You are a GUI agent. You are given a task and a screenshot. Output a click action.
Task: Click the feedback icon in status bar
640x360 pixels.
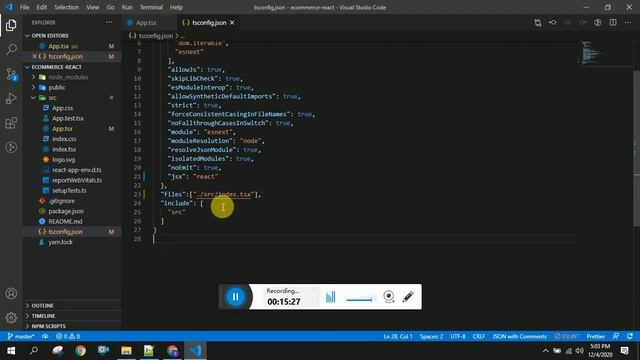tap(616, 336)
